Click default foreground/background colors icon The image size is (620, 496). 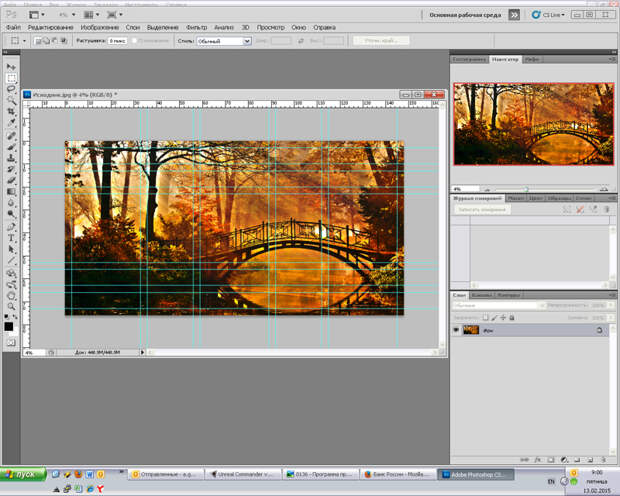tap(6, 316)
